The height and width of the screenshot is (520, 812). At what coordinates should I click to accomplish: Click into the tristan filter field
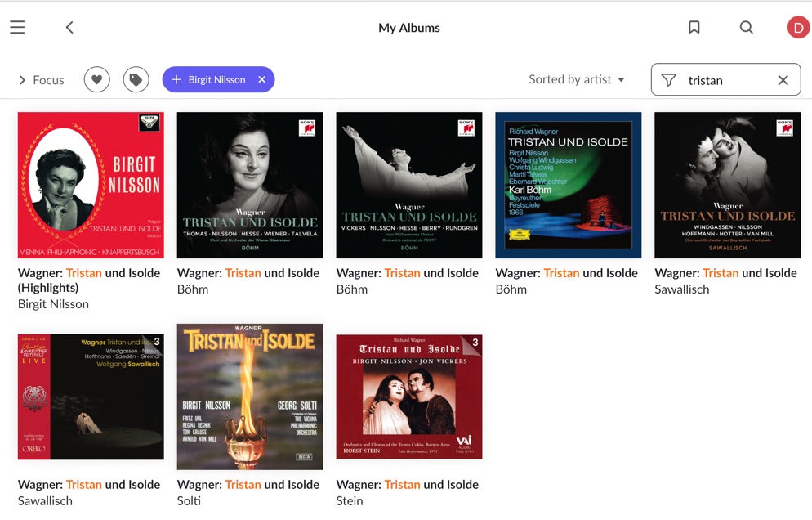click(725, 80)
